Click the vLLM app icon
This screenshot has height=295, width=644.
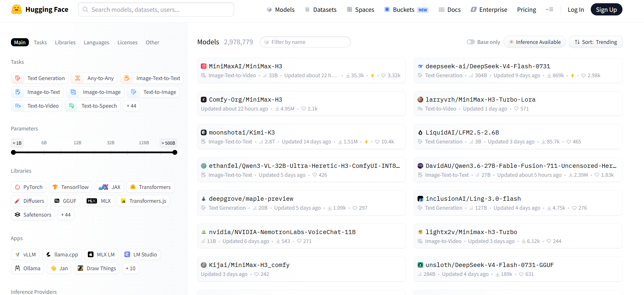click(17, 255)
